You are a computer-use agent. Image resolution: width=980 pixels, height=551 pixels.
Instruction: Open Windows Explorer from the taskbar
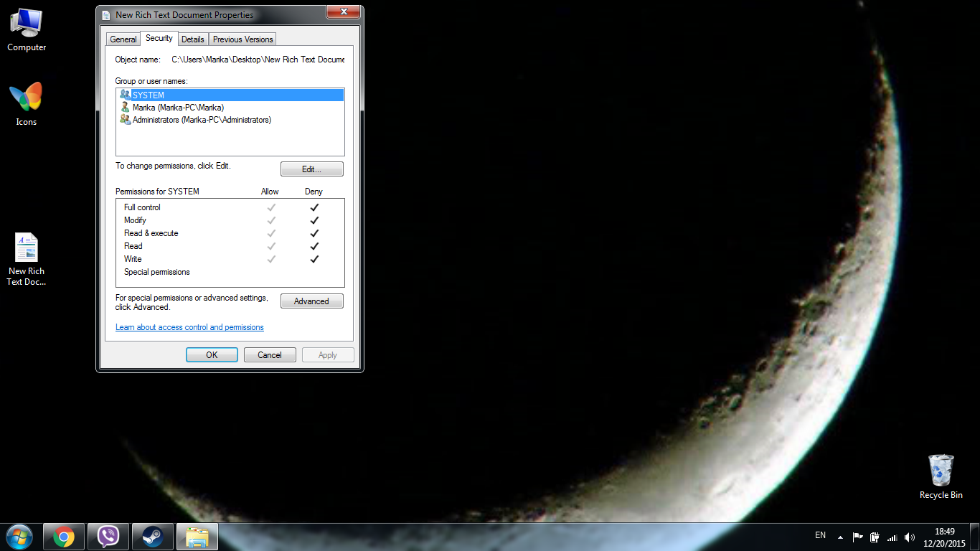pos(197,537)
